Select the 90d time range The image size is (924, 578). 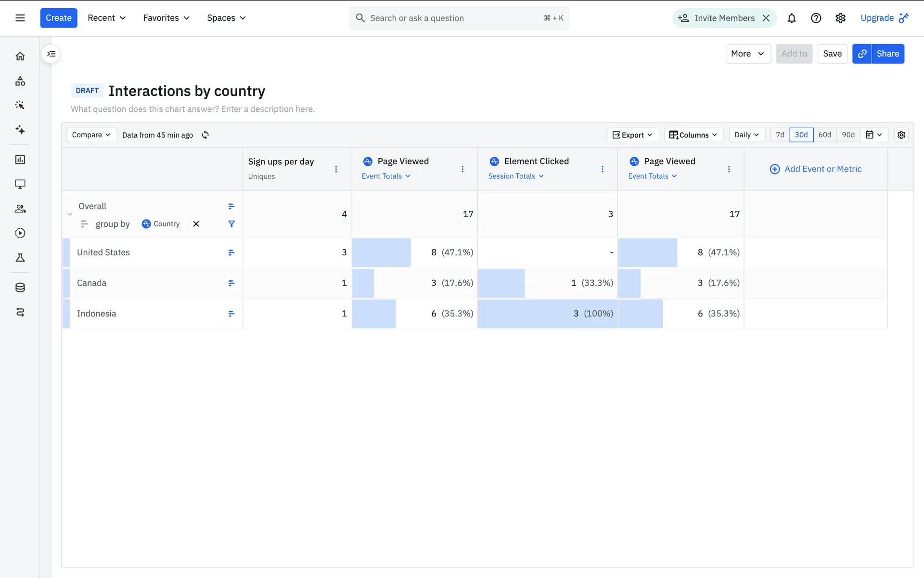(x=848, y=135)
